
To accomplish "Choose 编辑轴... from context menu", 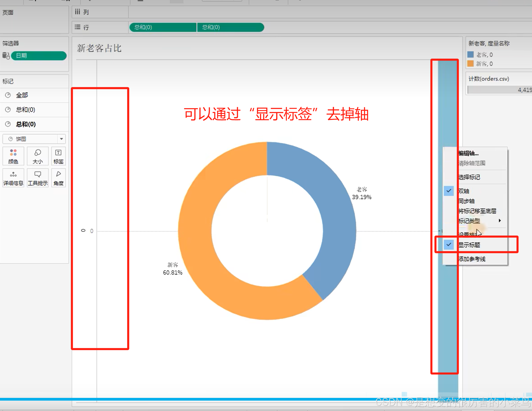I will point(468,153).
